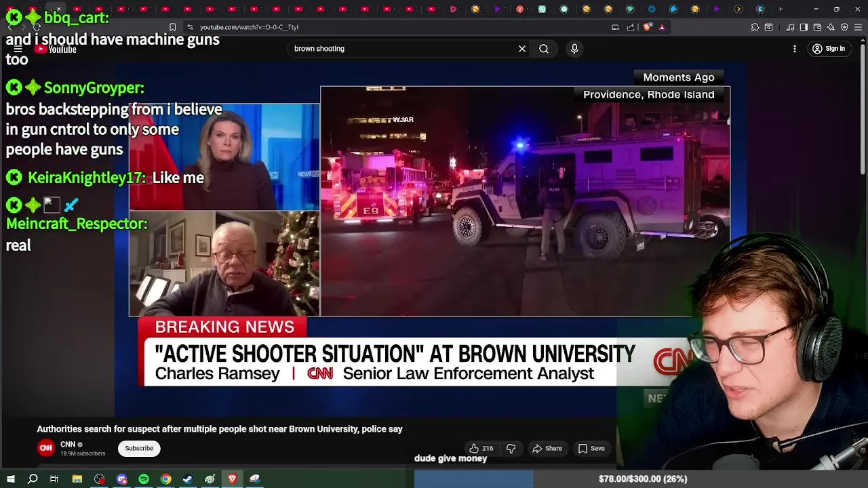Switch to the tab with red Y icon

[520, 9]
